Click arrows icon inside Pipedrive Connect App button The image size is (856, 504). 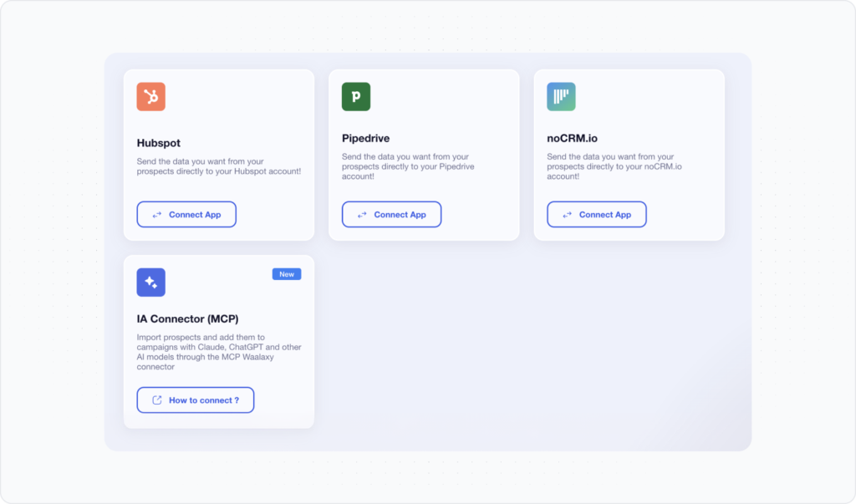(x=362, y=215)
